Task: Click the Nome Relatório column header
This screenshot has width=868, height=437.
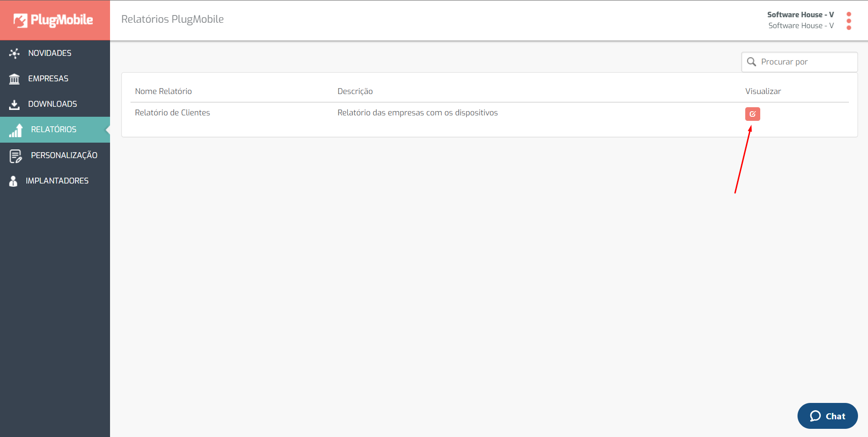Action: [x=163, y=91]
